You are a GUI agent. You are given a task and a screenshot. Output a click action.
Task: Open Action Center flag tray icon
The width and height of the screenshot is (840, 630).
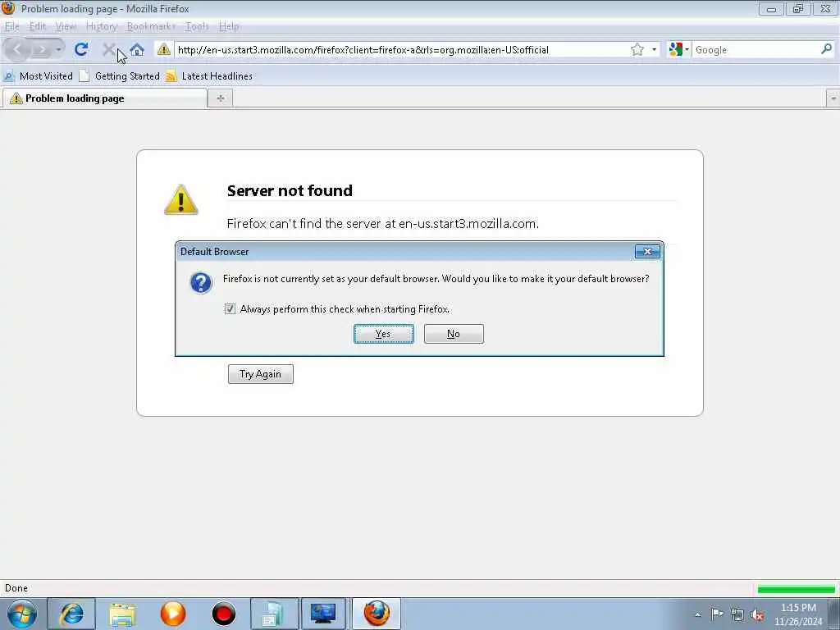[x=717, y=614]
